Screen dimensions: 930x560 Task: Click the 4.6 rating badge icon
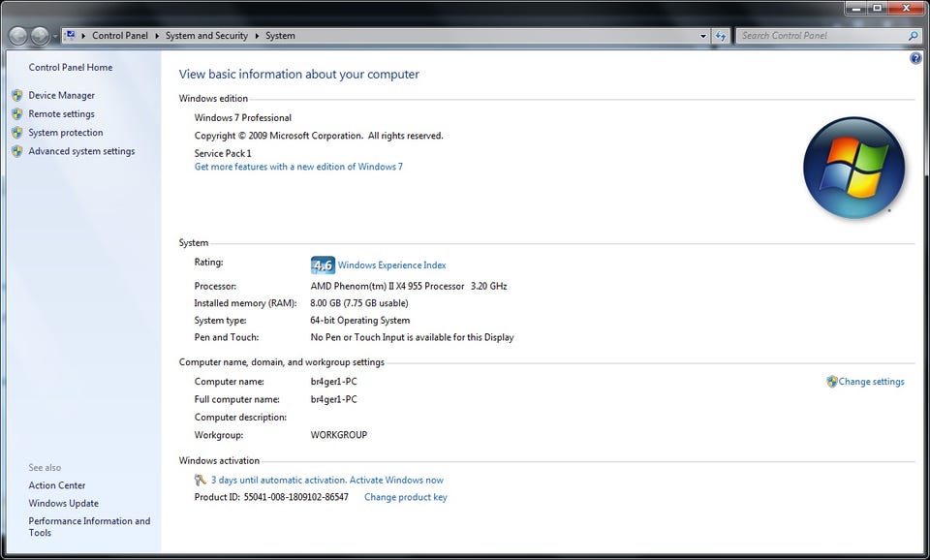[323, 265]
